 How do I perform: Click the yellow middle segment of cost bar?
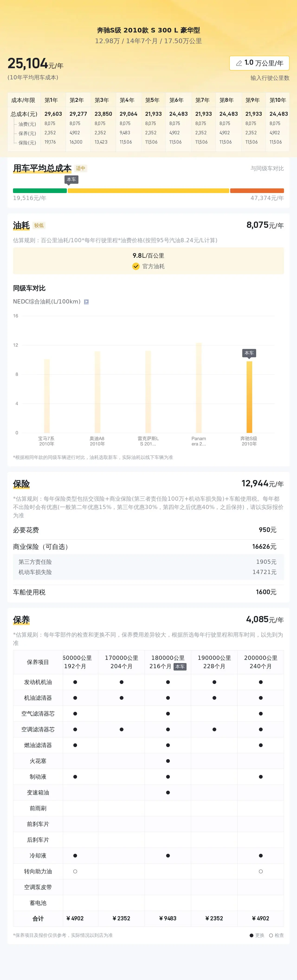[x=148, y=191]
